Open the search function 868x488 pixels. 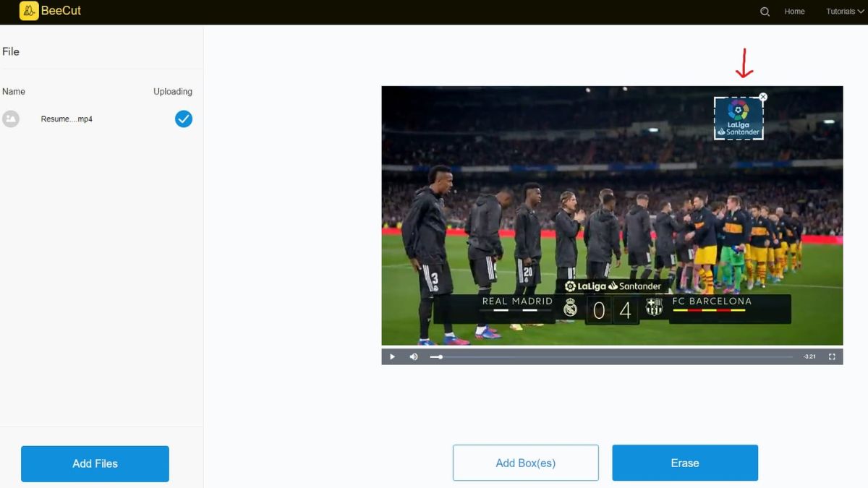(x=765, y=12)
